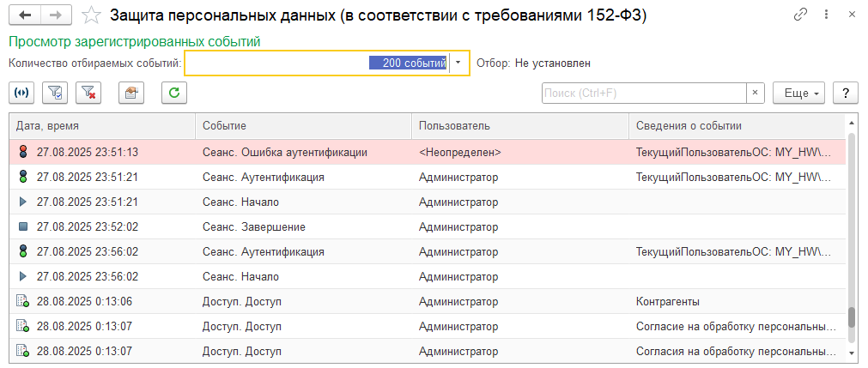Refresh the event list with the green arrow
This screenshot has height=368, width=868.
pos(174,93)
